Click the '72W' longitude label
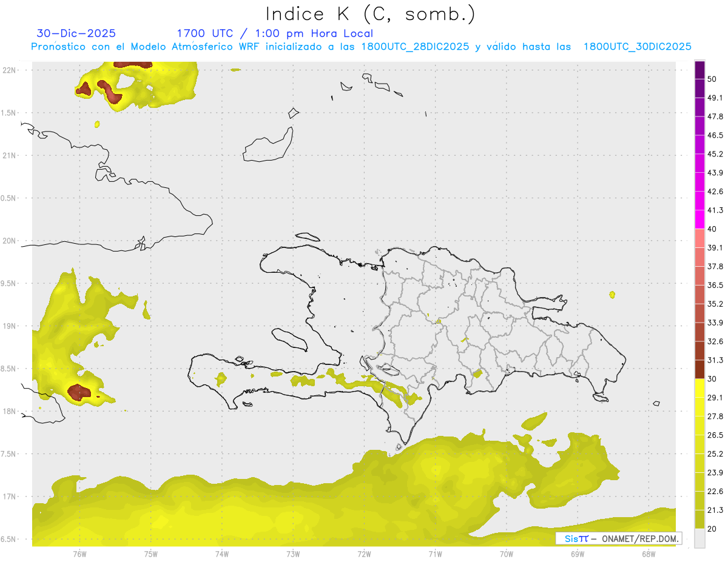 [x=364, y=554]
